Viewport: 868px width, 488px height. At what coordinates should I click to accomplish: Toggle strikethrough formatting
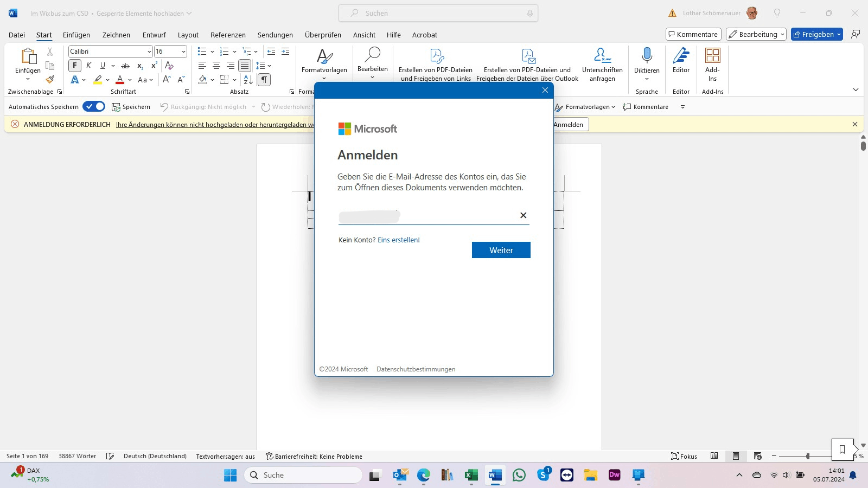(125, 66)
